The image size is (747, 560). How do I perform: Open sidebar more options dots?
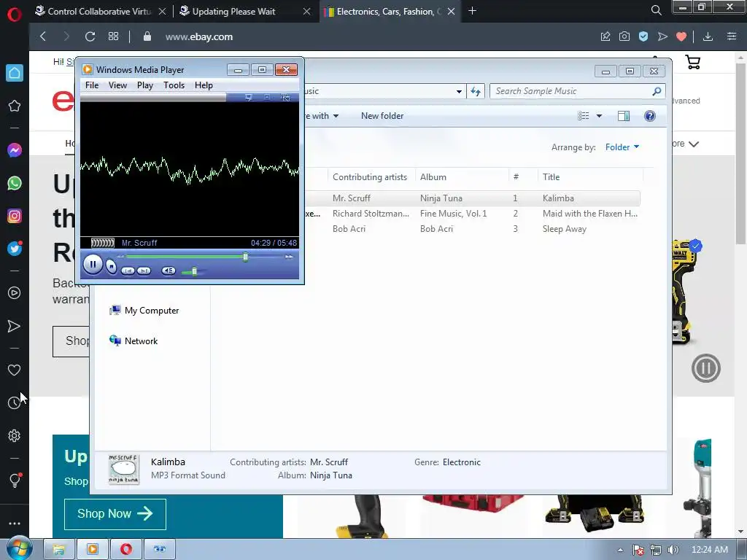coord(15,524)
